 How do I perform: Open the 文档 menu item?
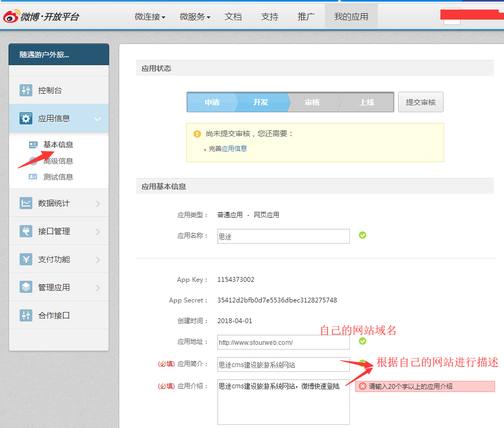[x=233, y=17]
